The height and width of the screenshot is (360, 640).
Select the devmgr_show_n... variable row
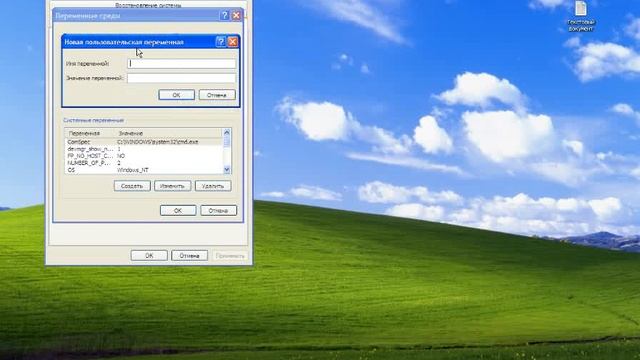point(144,149)
